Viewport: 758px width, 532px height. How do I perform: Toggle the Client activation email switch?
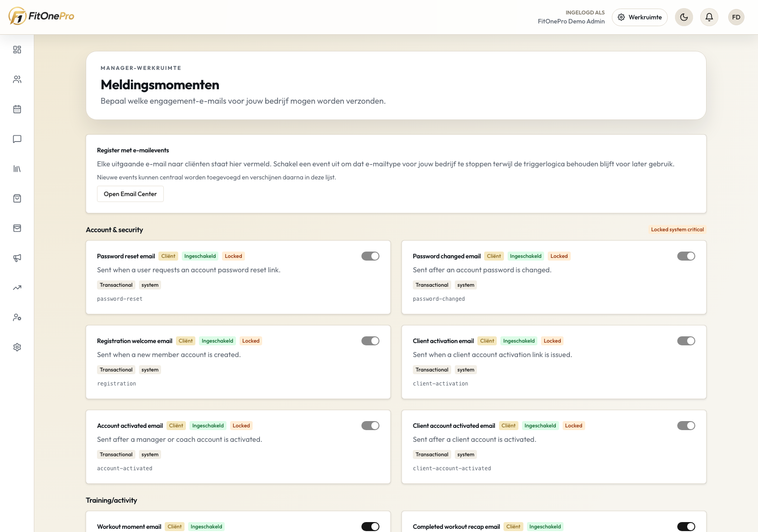click(x=686, y=341)
